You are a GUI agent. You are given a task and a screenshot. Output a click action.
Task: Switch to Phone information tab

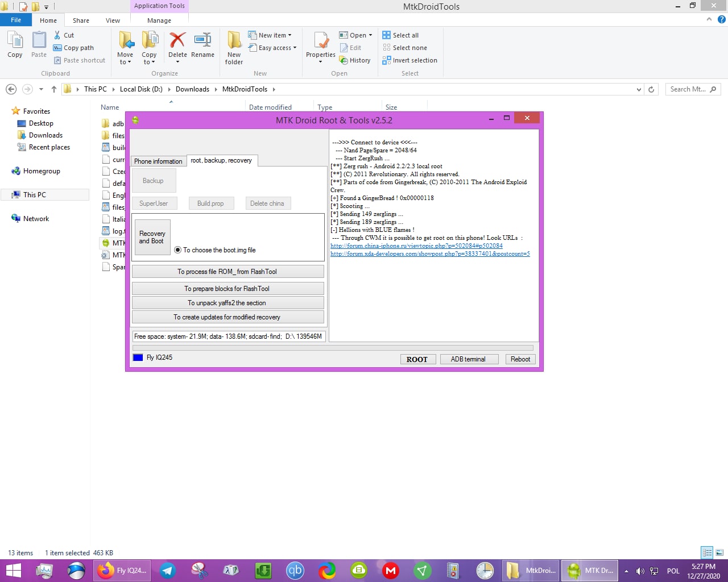[158, 161]
